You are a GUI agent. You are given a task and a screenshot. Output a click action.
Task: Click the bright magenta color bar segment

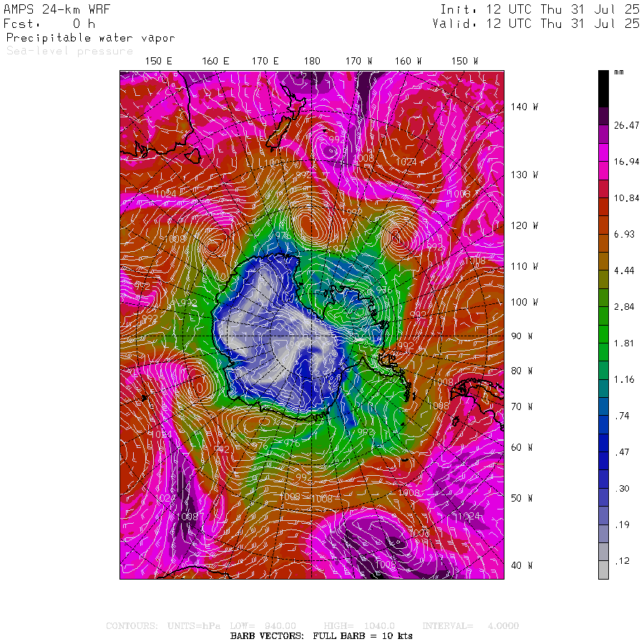(603, 152)
